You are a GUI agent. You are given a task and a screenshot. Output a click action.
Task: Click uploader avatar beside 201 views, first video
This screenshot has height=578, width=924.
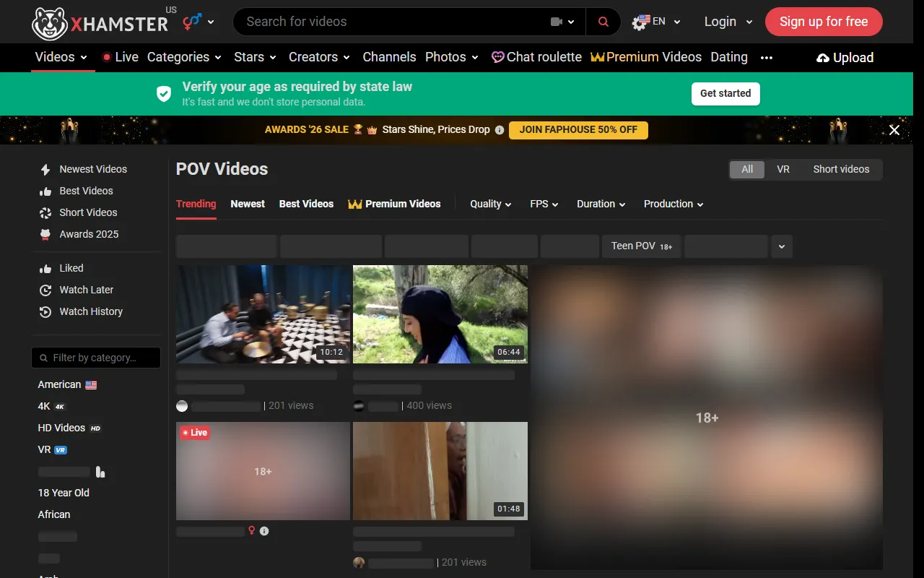point(182,406)
